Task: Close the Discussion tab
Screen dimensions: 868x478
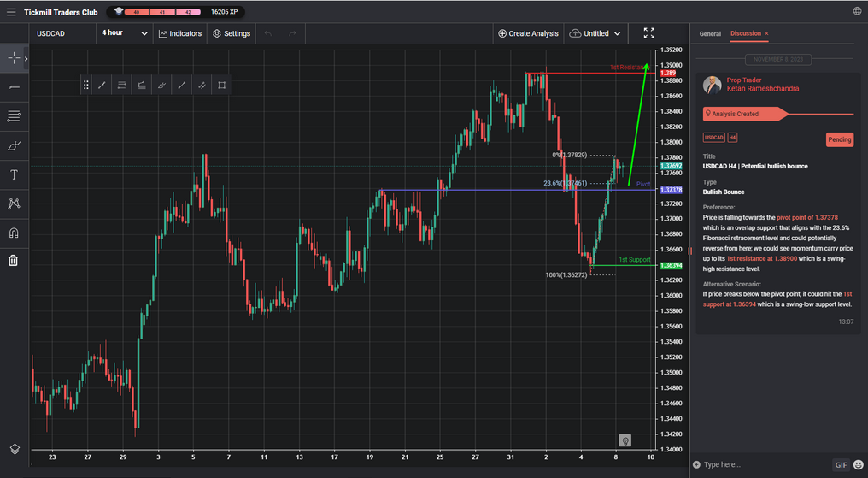Action: [x=766, y=34]
